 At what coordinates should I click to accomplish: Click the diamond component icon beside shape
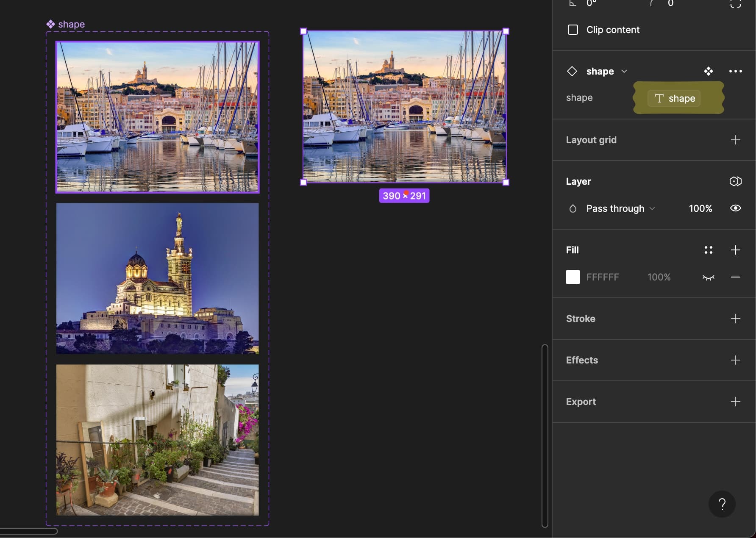click(572, 71)
